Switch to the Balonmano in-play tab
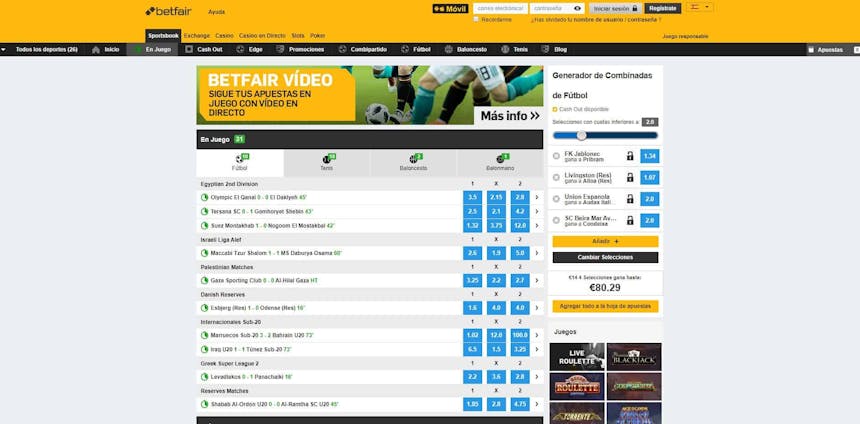The image size is (860, 424). coord(500,163)
